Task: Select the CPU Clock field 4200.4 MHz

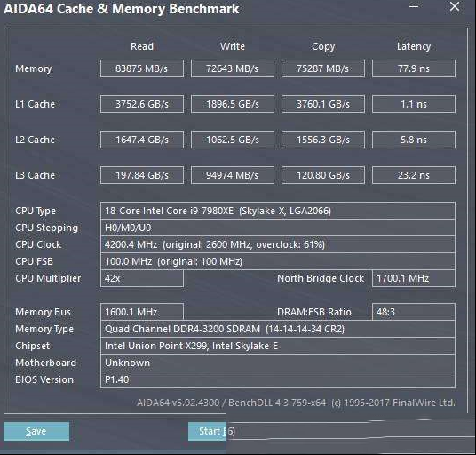Action: [278, 244]
